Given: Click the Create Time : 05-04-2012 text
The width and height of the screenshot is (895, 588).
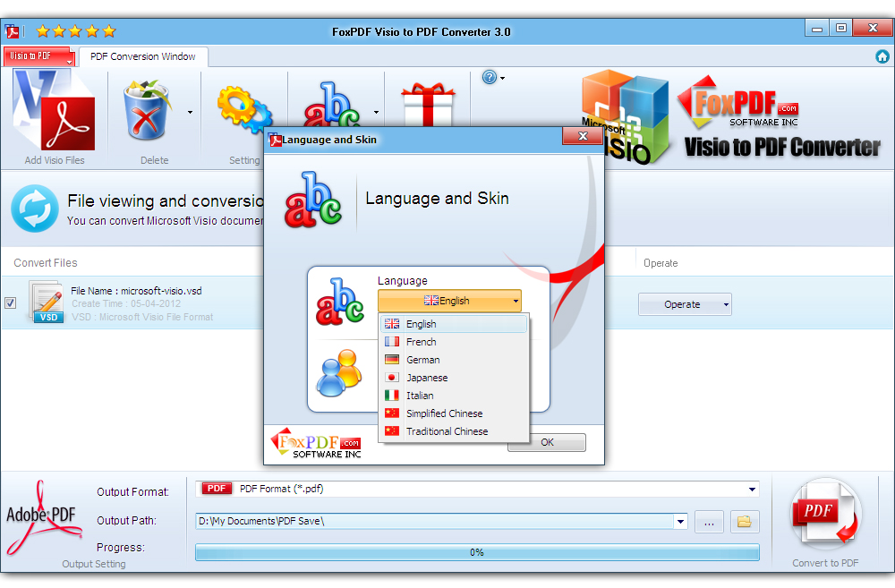Looking at the screenshot, I should coord(125,303).
